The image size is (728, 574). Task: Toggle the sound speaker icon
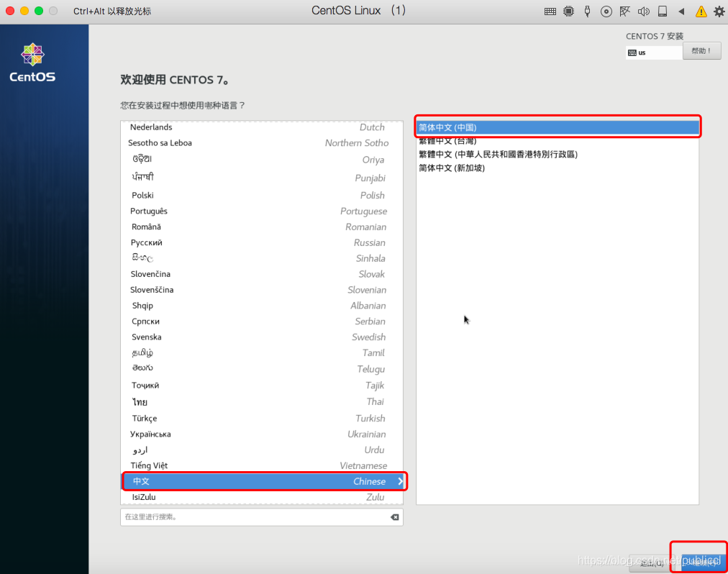pyautogui.click(x=644, y=12)
